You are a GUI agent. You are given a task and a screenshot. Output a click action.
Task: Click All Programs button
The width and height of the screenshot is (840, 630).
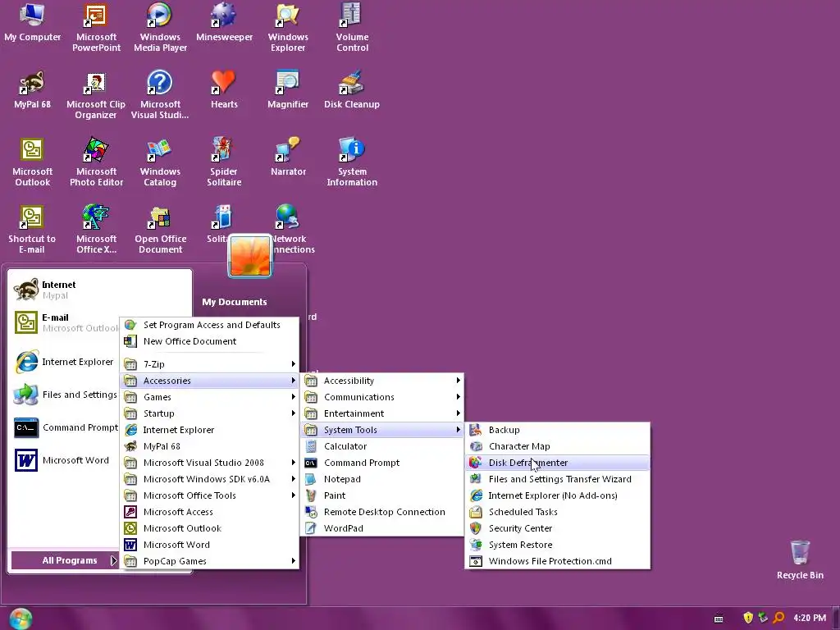[x=64, y=560]
